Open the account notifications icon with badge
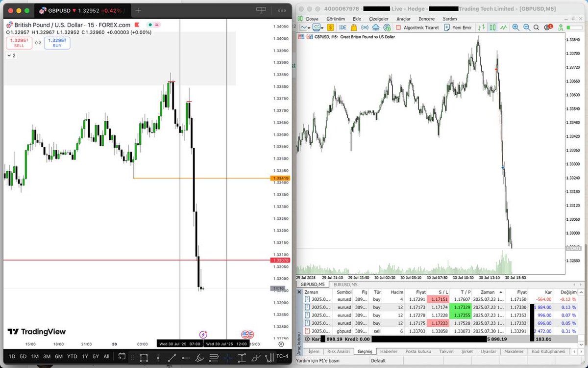This screenshot has width=588, height=368. (548, 27)
